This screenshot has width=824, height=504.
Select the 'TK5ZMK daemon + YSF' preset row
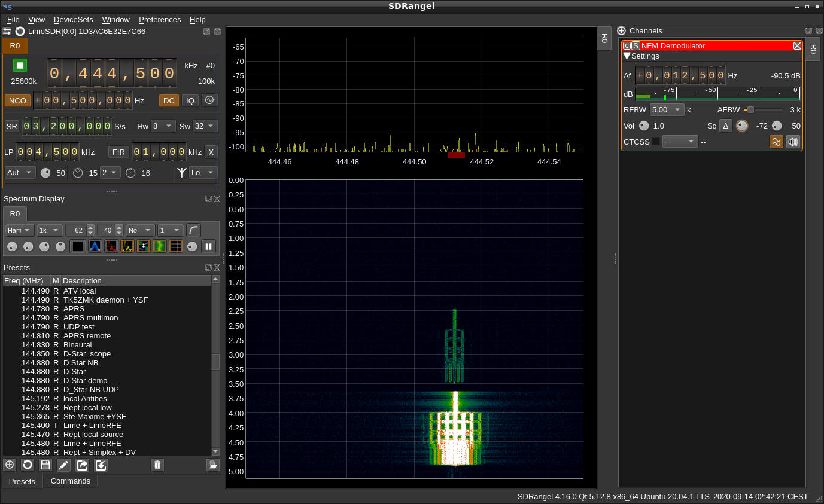click(107, 300)
